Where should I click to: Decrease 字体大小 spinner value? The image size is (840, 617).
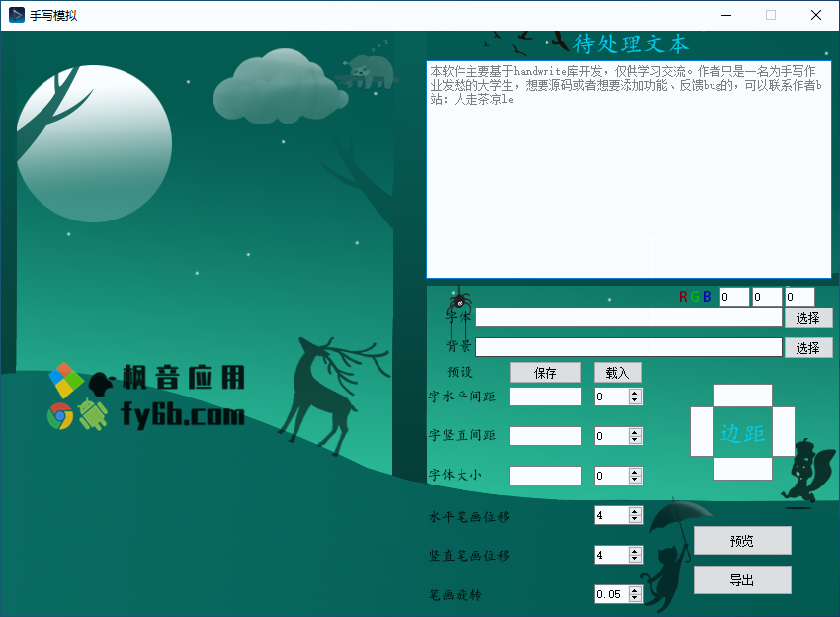[635, 480]
